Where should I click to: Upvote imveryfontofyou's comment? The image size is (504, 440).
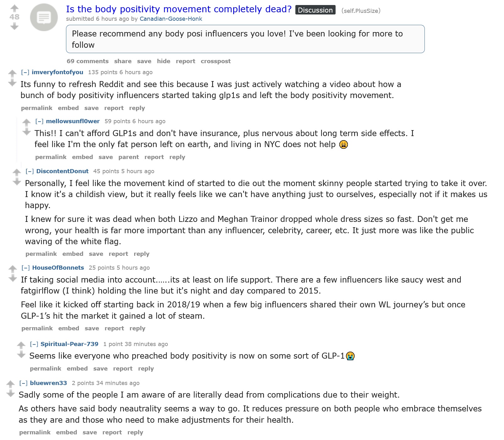click(x=12, y=73)
